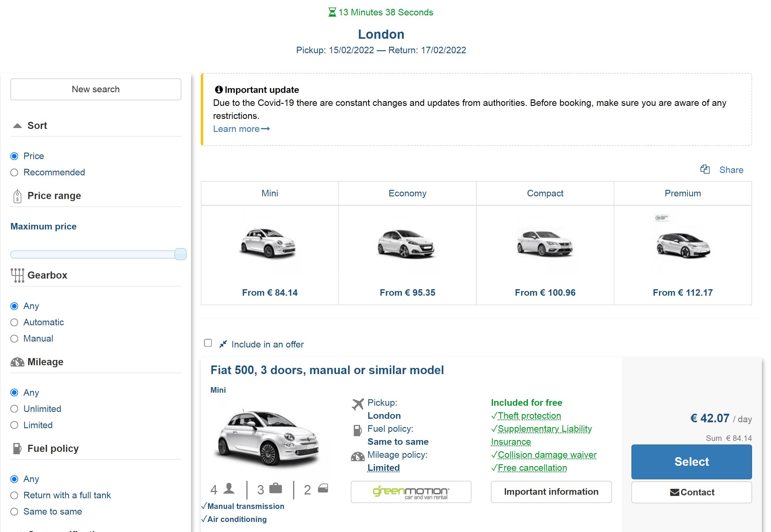
Task: Sort results by Recommended
Action: pyautogui.click(x=14, y=172)
